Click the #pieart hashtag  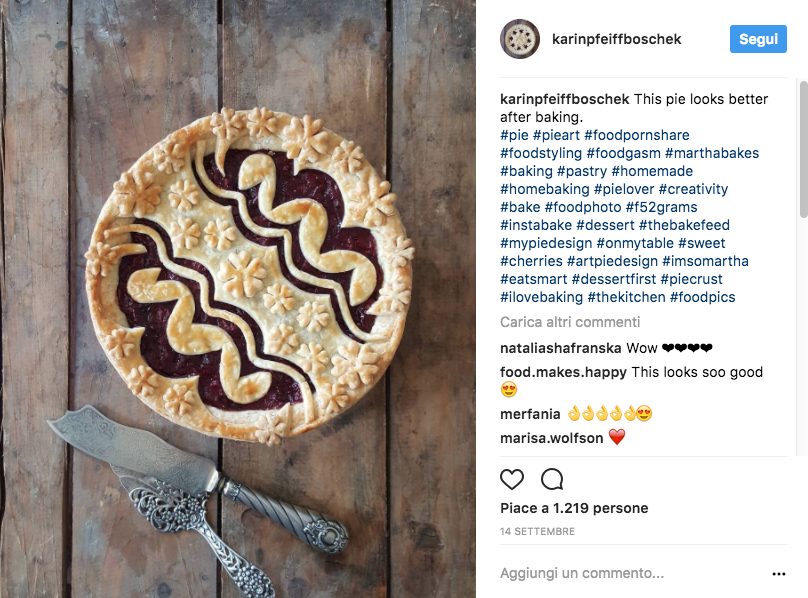[556, 135]
